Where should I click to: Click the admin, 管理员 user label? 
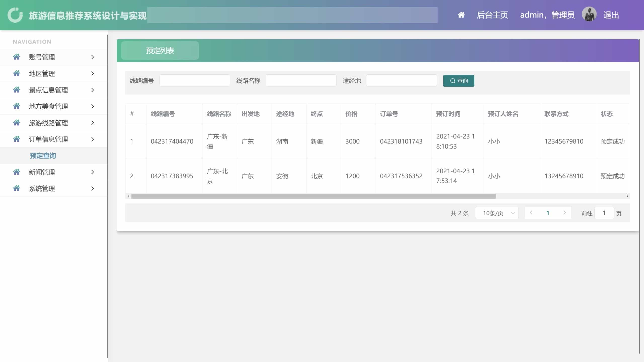coord(547,15)
